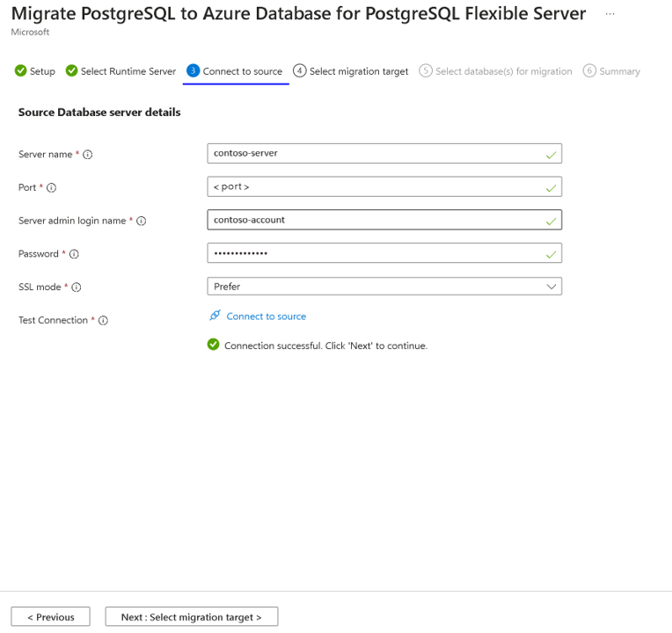Click the Source Database server details heading
Viewport: 672px width, 633px height.
[x=99, y=113]
